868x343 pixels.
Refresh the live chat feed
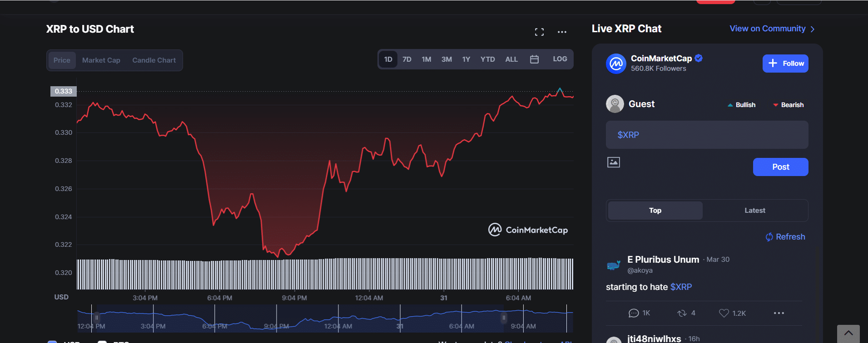pos(785,237)
